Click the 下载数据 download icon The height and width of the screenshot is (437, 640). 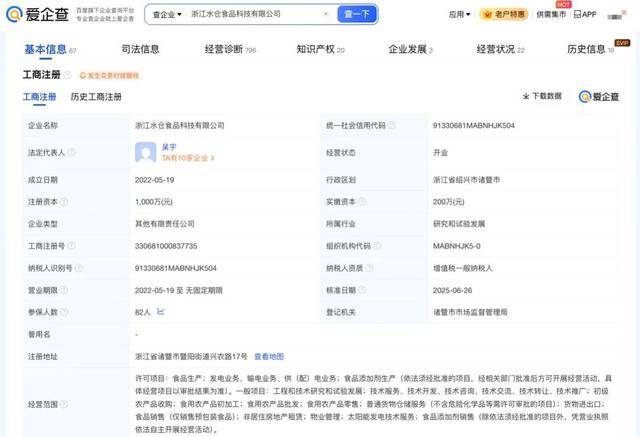(x=526, y=96)
